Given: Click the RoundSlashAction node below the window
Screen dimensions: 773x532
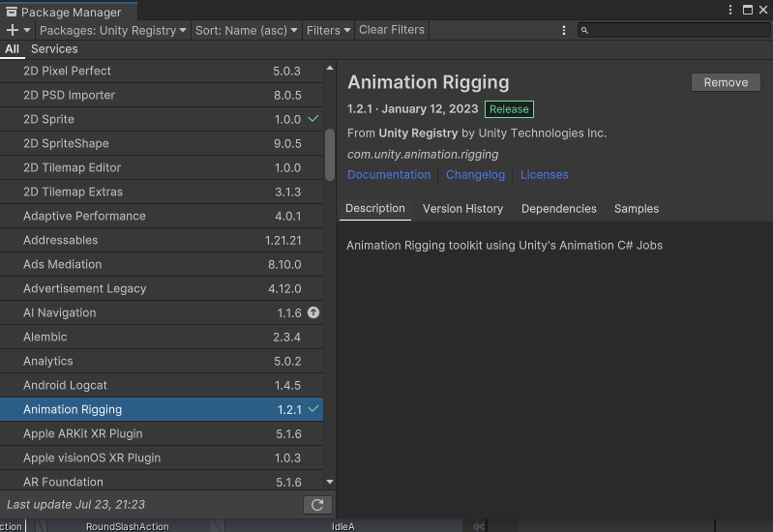Looking at the screenshot, I should click(x=127, y=526).
